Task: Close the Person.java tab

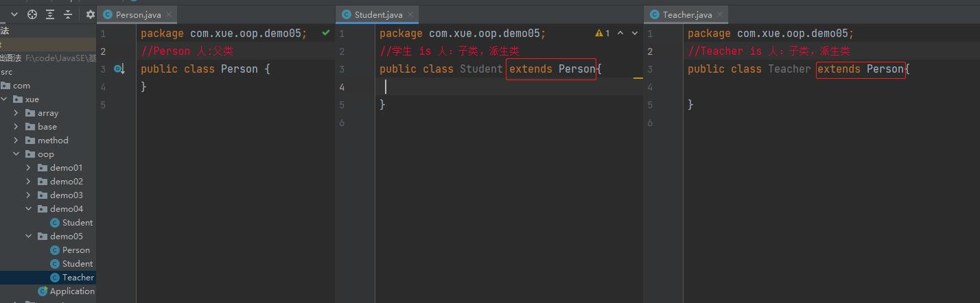Action: 169,14
